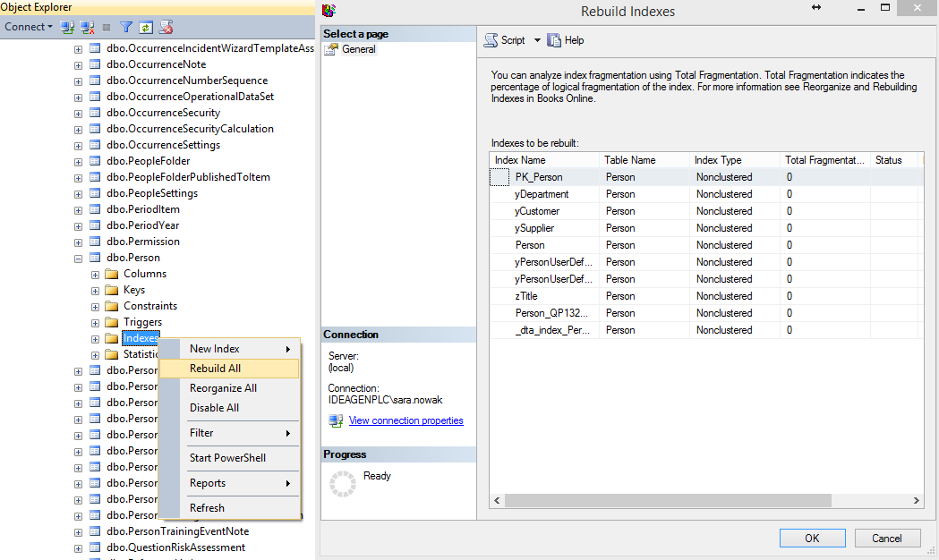
Task: Click the Keys folder icon
Action: point(111,290)
